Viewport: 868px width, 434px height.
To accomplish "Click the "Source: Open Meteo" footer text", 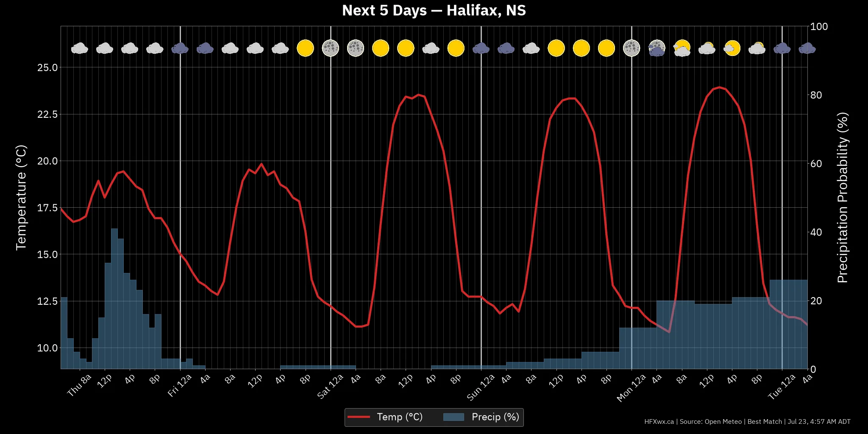I will pyautogui.click(x=711, y=422).
